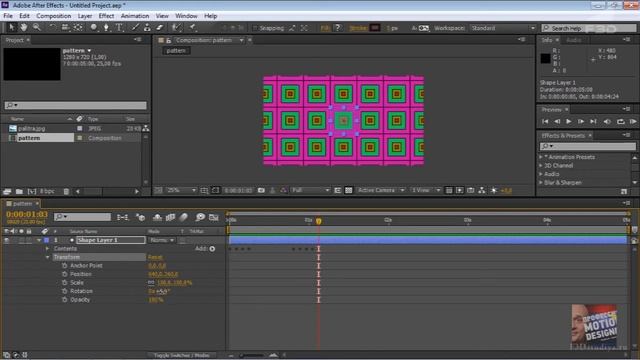The height and width of the screenshot is (360, 640).
Task: Click the Composition Mini-Flowchart icon in timeline
Action: 122,217
